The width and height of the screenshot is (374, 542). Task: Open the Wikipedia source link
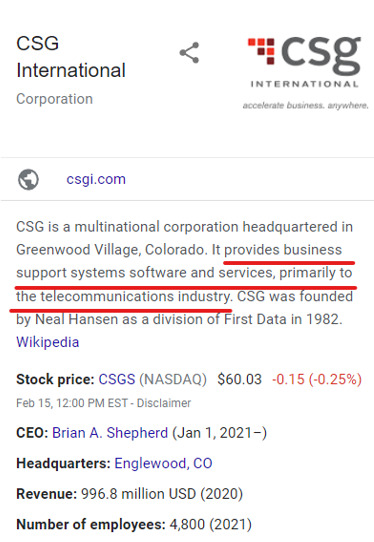coord(48,342)
